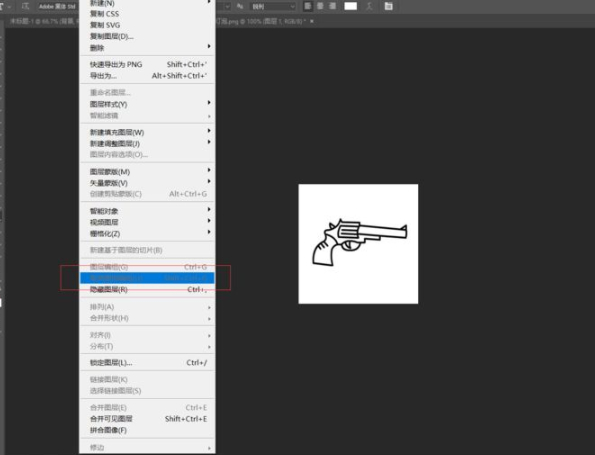Image resolution: width=595 pixels, height=455 pixels.
Task: Toggle text orientation icon in options bar
Action: coord(25,6)
